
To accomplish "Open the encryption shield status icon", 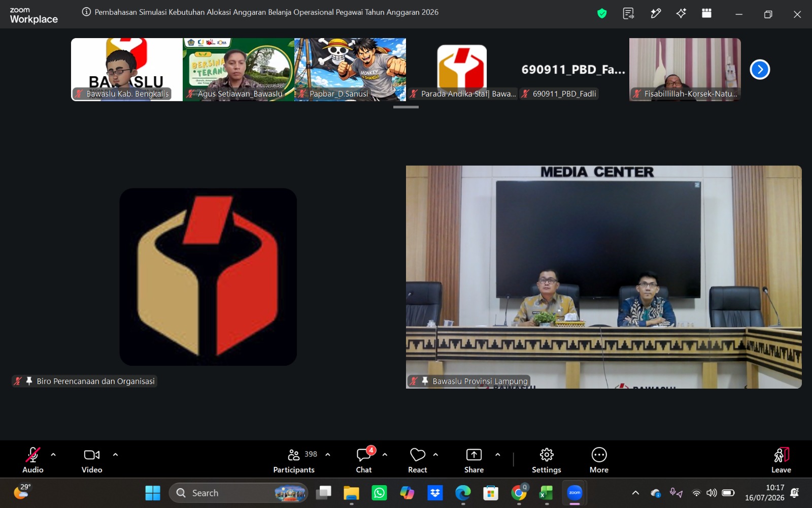I will coord(602,14).
